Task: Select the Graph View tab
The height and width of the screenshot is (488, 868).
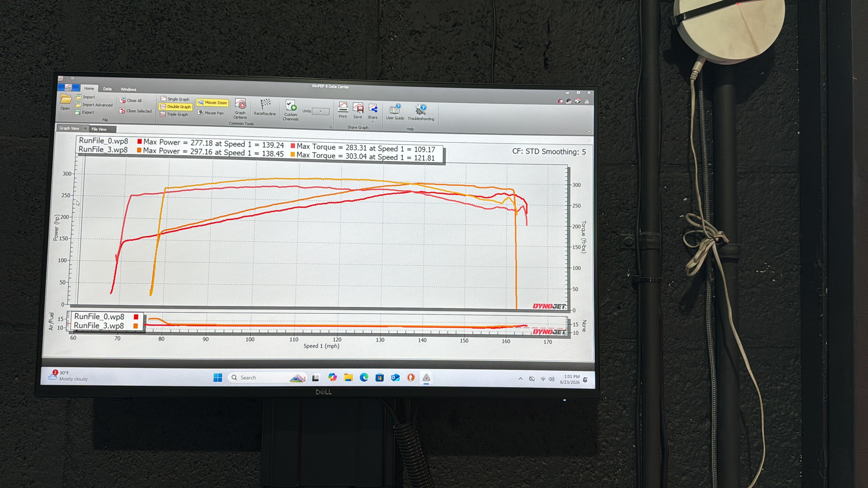Action: pos(69,128)
